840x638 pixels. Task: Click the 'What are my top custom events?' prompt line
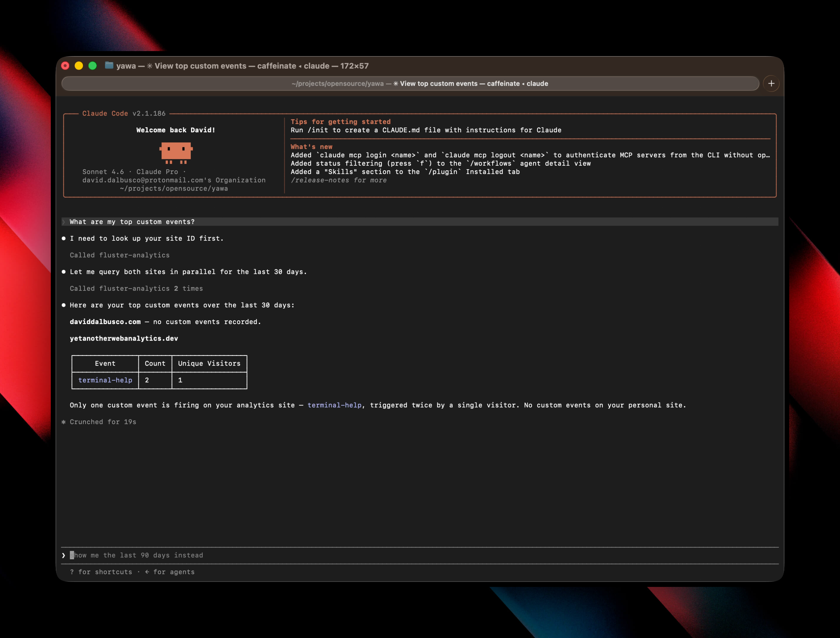(x=420, y=222)
